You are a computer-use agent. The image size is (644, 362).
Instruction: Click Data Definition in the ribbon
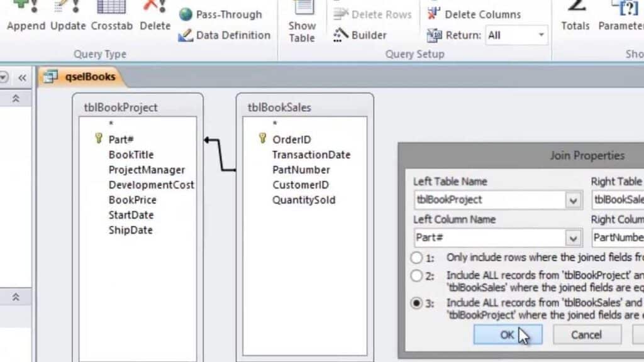pos(225,35)
